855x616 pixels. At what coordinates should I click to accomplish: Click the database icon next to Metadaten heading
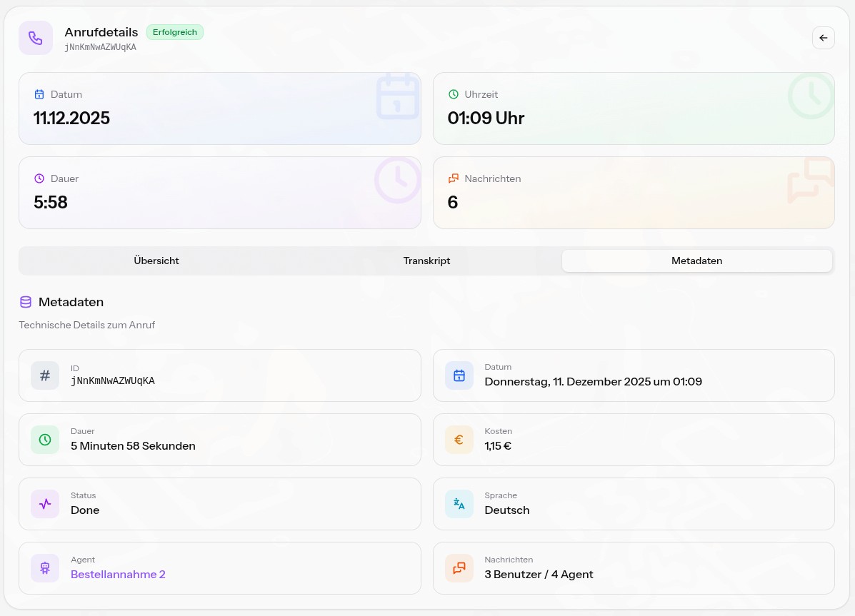pyautogui.click(x=26, y=302)
